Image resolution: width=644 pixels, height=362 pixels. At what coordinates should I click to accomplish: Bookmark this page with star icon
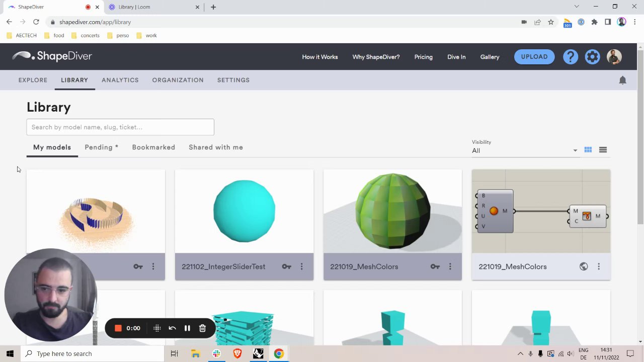pos(551,22)
